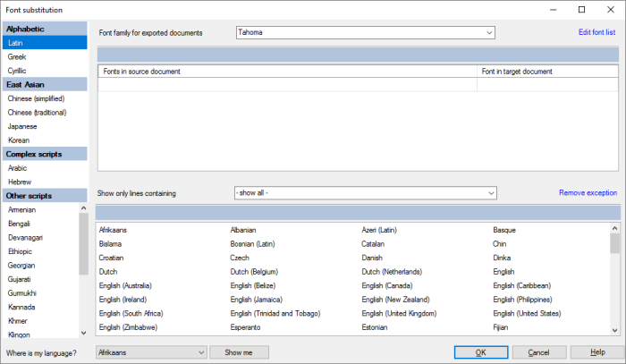The image size is (626, 364).
Task: Confirm with the OK button
Action: click(481, 352)
